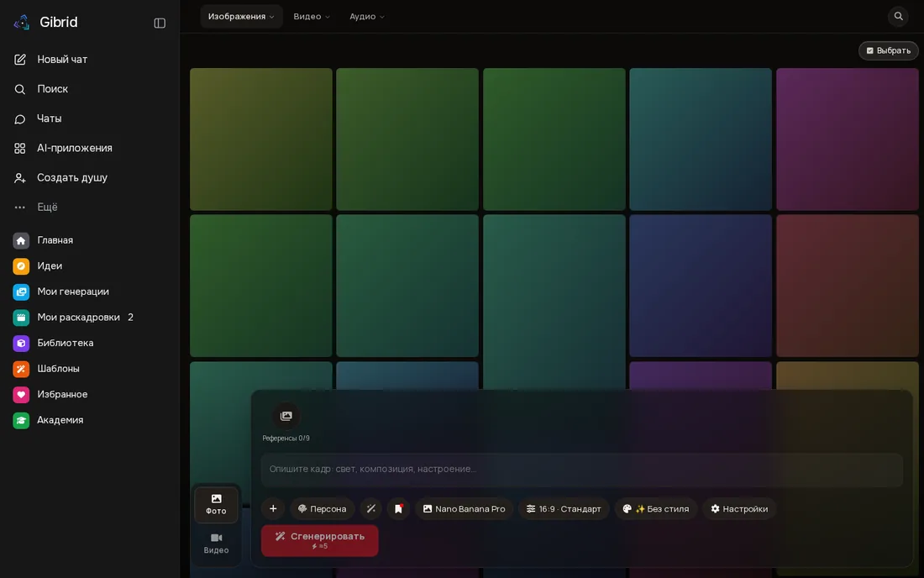
Task: Open the Без стиля style selector
Action: [655, 508]
